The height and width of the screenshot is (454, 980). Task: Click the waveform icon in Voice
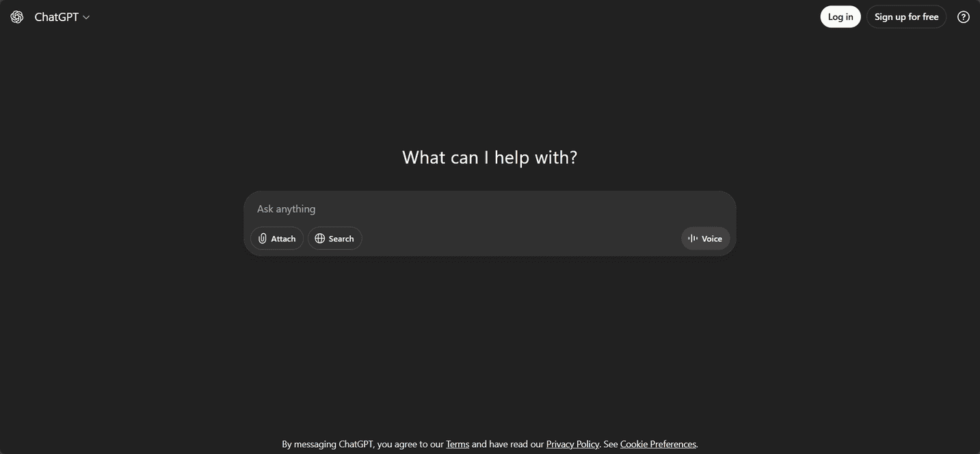point(693,239)
